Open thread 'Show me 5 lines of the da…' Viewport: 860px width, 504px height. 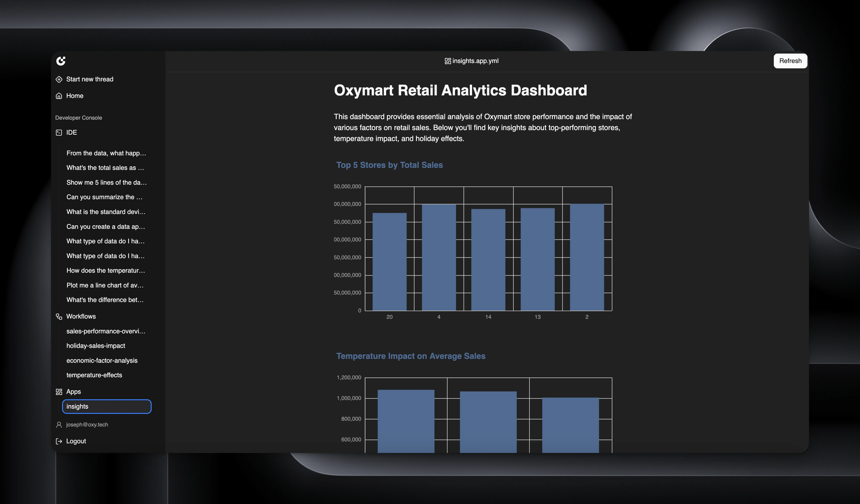click(x=106, y=183)
